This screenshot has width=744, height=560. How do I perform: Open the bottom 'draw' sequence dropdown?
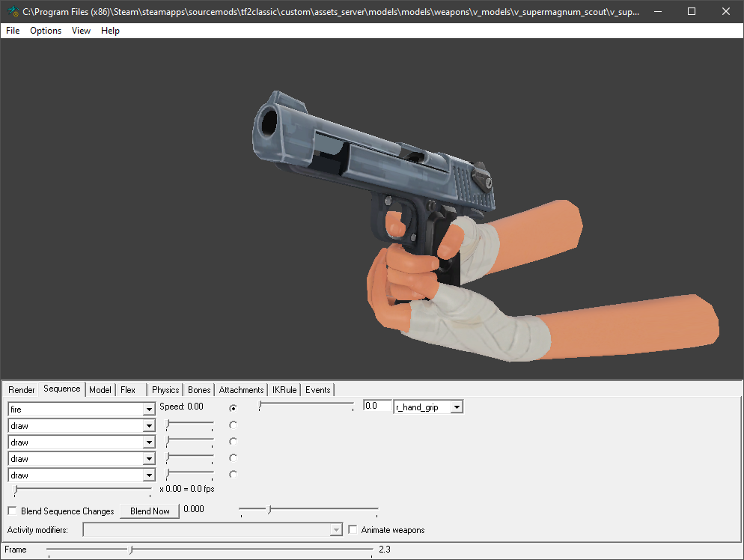click(149, 475)
